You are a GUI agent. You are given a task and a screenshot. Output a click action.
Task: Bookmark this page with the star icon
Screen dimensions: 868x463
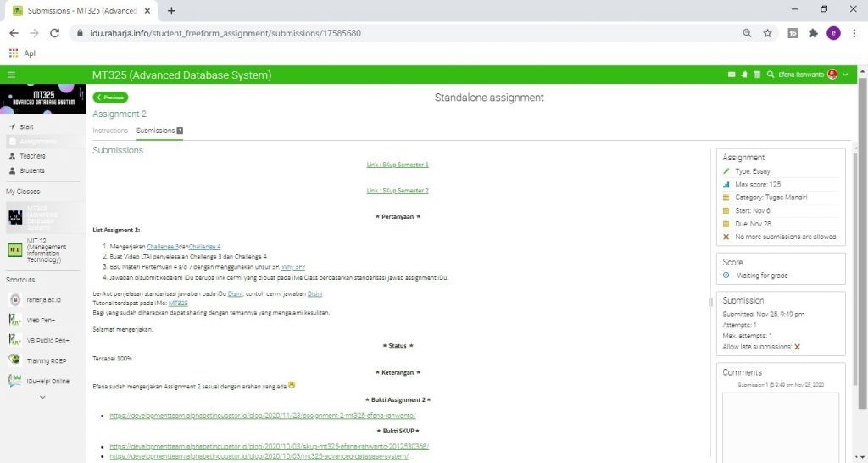coord(767,33)
